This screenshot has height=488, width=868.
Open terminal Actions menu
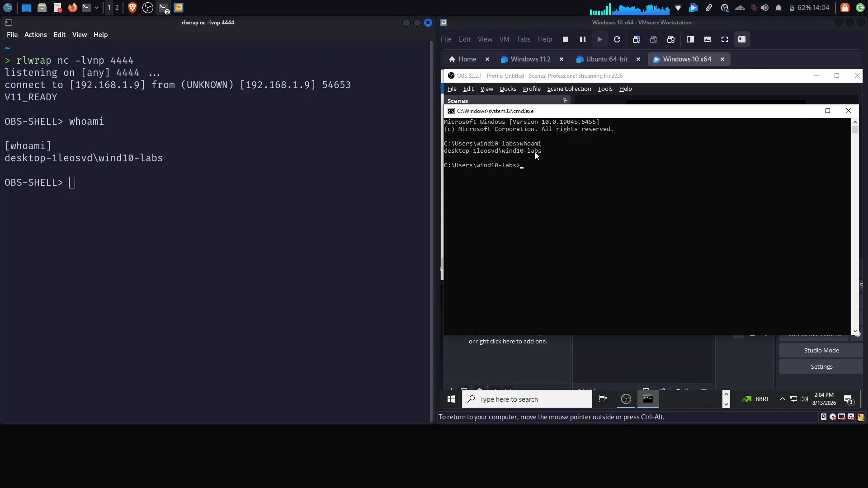[x=35, y=35]
